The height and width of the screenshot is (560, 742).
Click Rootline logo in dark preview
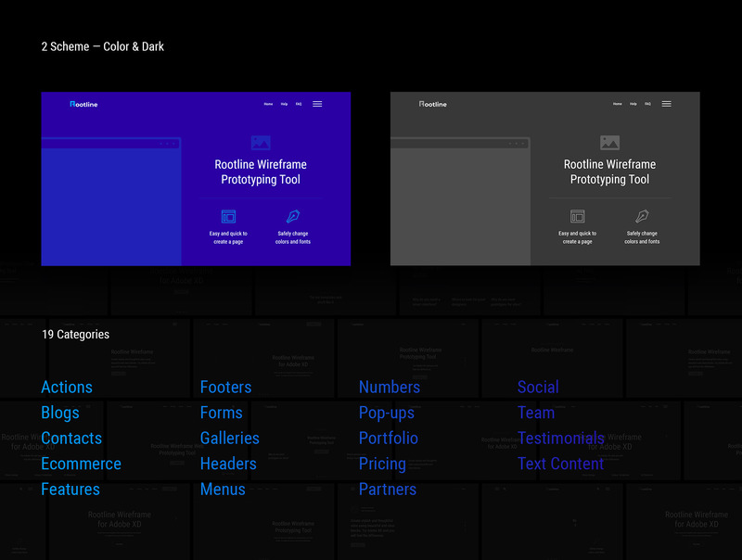coord(433,104)
